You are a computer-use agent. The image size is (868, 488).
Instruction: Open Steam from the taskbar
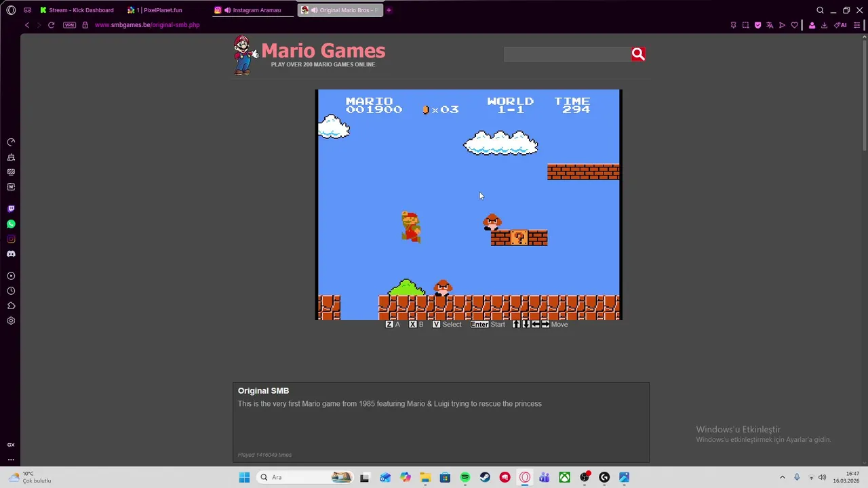(x=485, y=477)
